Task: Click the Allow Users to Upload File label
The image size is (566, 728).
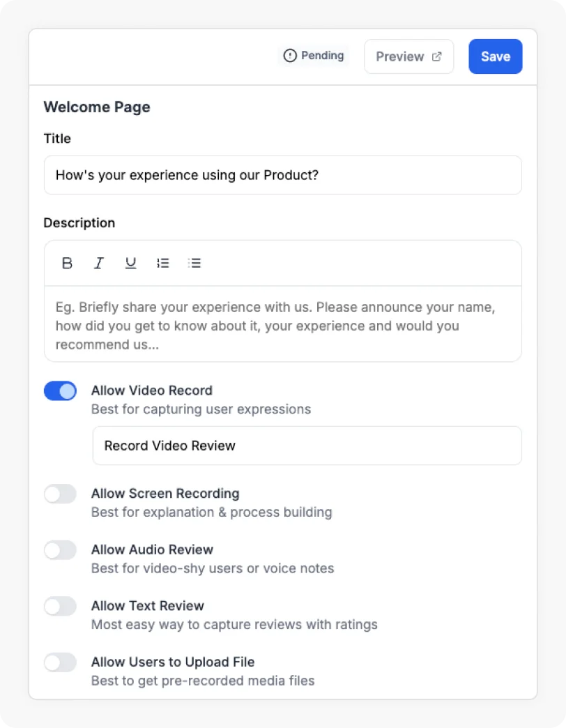Action: click(172, 662)
